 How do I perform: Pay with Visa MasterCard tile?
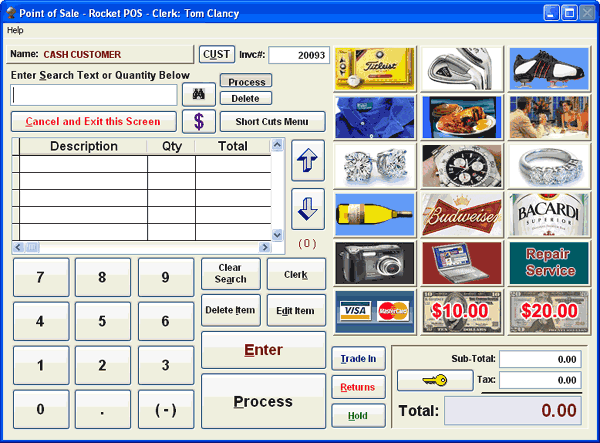(375, 312)
